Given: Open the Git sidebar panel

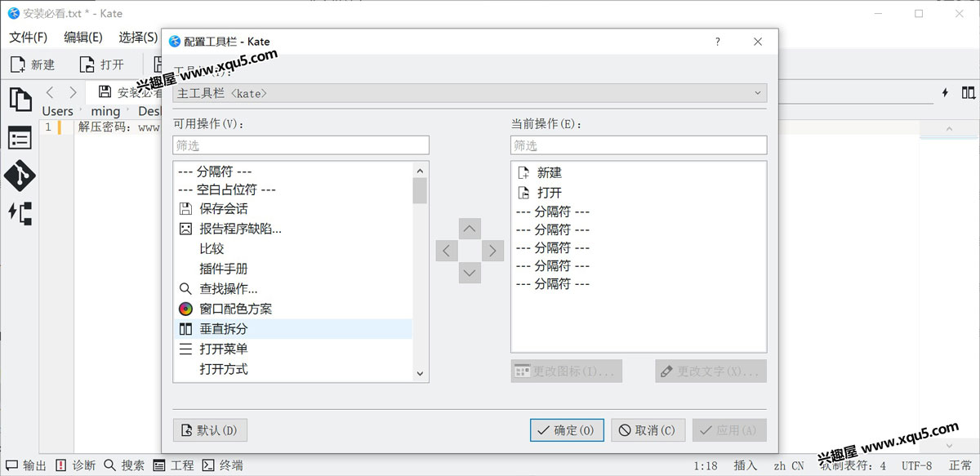Looking at the screenshot, I should point(20,175).
